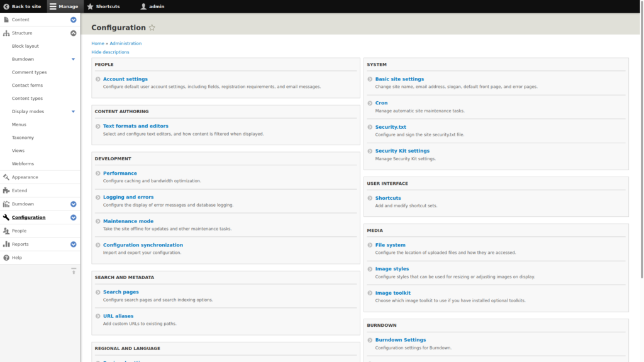Image resolution: width=644 pixels, height=362 pixels.
Task: Expand top-level Burndown sidebar menu arrow
Action: point(73,204)
